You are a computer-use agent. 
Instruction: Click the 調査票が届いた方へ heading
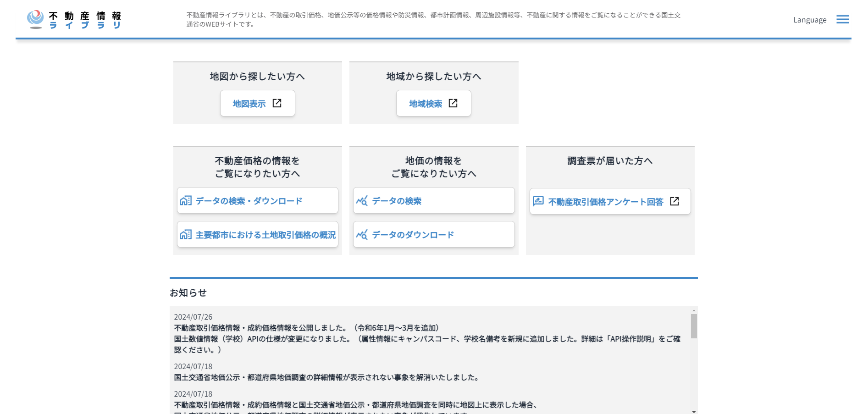coord(610,160)
